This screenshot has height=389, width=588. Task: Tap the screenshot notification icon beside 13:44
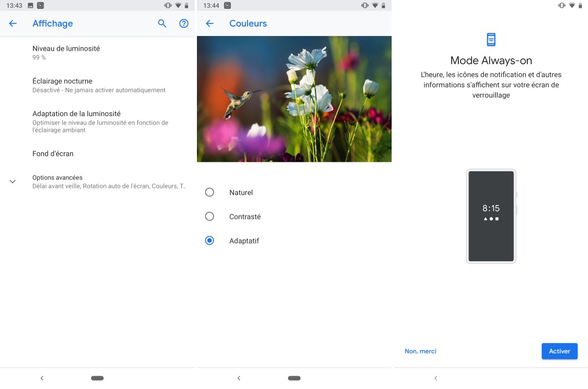(x=228, y=6)
